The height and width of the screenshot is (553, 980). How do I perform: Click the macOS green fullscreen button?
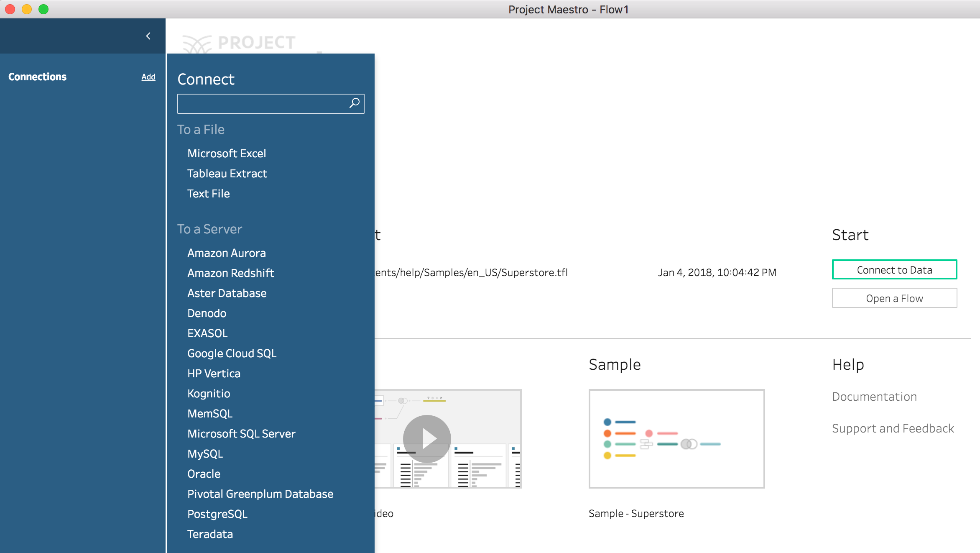[43, 9]
